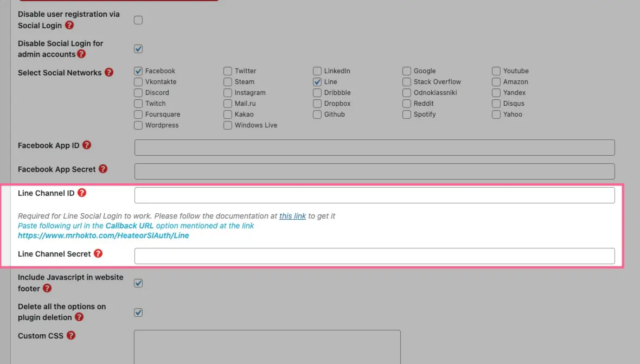This screenshot has height=364, width=640.
Task: Check the Discord network checkbox
Action: click(x=138, y=93)
